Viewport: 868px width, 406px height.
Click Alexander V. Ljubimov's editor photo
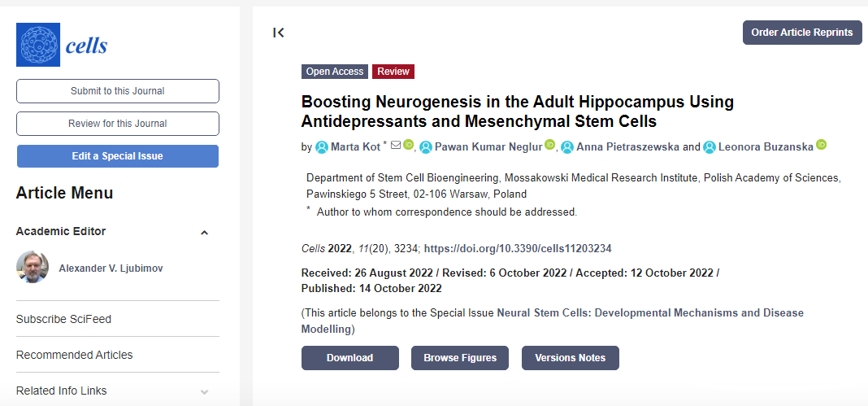(x=33, y=267)
